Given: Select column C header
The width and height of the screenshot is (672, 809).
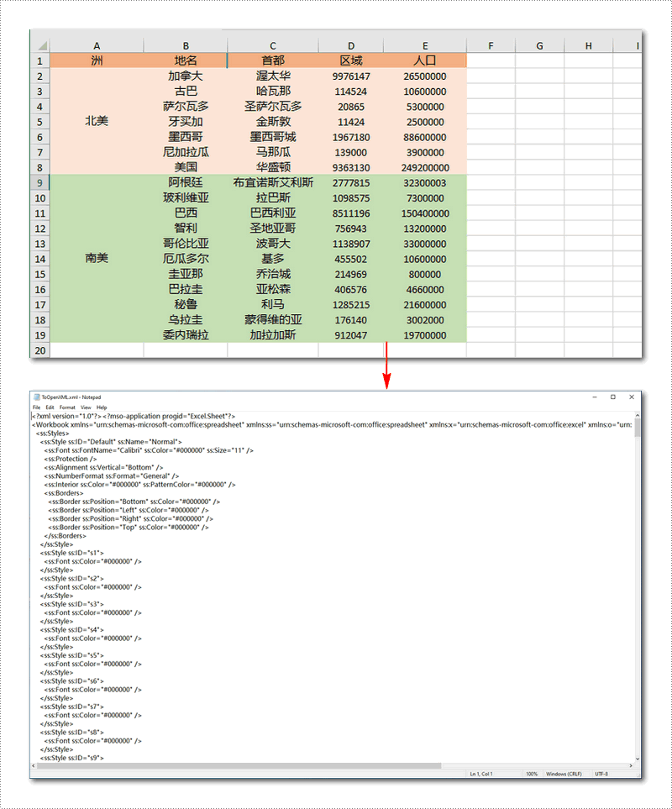Looking at the screenshot, I should click(x=273, y=45).
